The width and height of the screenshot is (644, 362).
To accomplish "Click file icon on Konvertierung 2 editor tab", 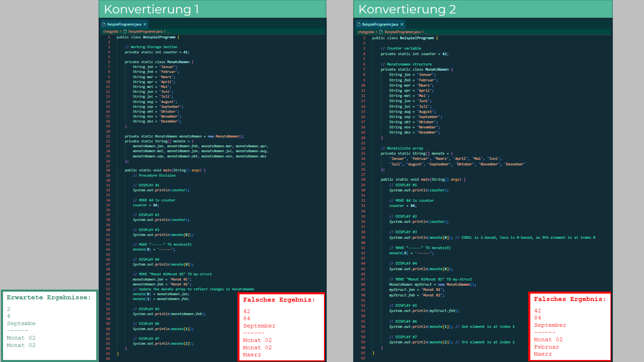I will point(359,24).
